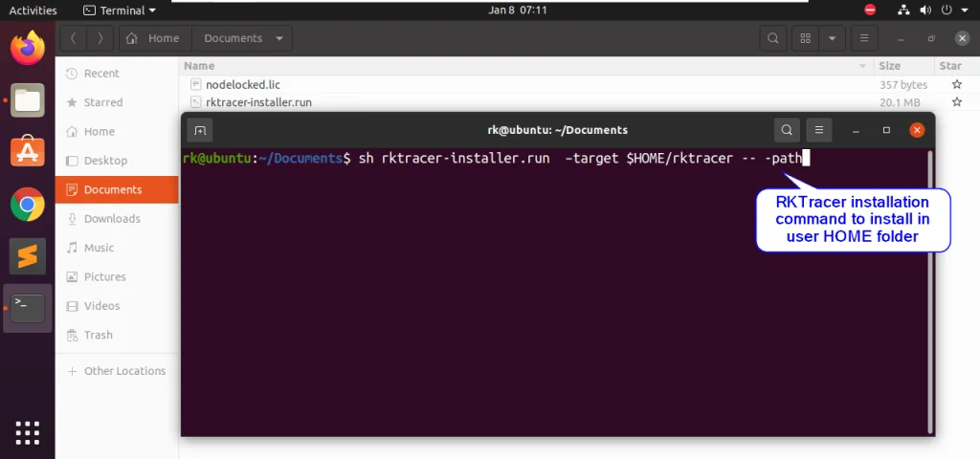Screen dimensions: 980x459
Task: Open Terminal app menu in top bar
Action: (x=120, y=10)
